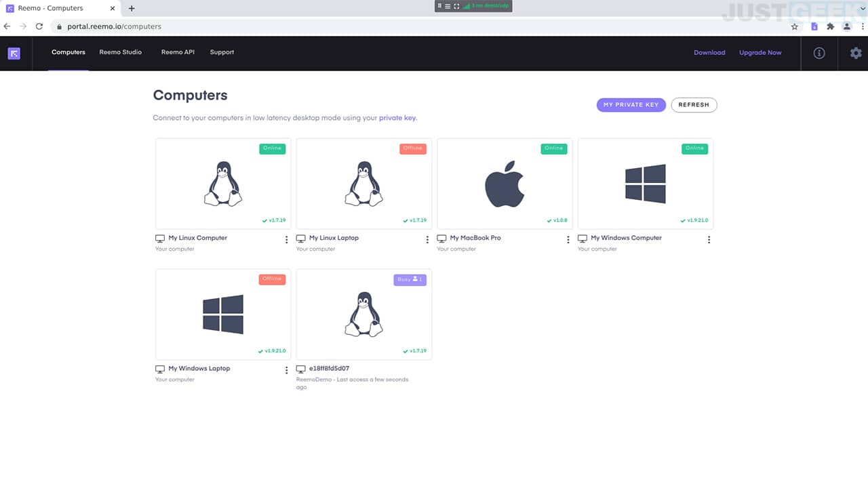The width and height of the screenshot is (868, 488).
Task: Click the MY PRIVATE KEY button
Action: pyautogui.click(x=631, y=105)
